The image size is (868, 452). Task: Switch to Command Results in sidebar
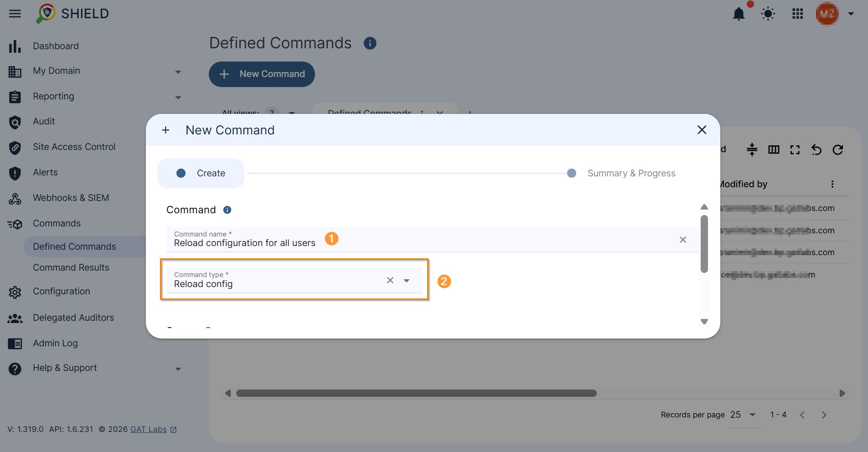click(71, 267)
